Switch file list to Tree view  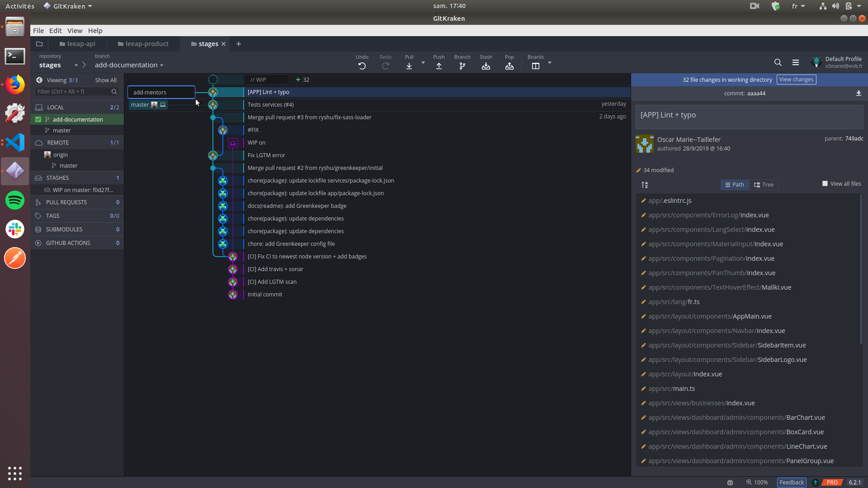coord(764,184)
